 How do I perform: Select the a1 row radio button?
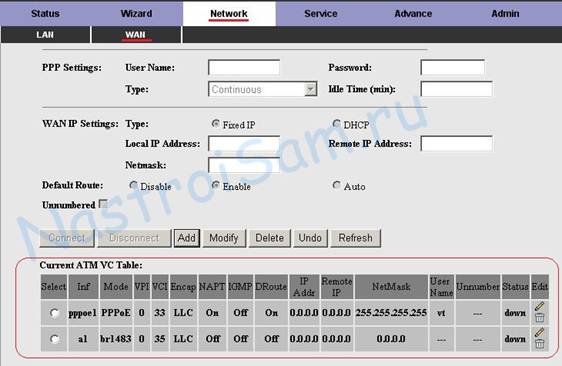(x=54, y=339)
